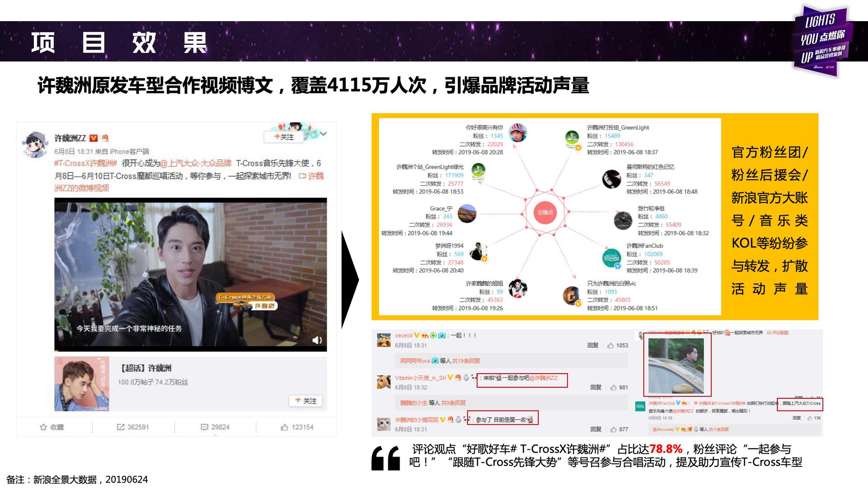868x488 pixels.
Task: Play the 许魏洲 video thumbnail
Action: coord(190,274)
